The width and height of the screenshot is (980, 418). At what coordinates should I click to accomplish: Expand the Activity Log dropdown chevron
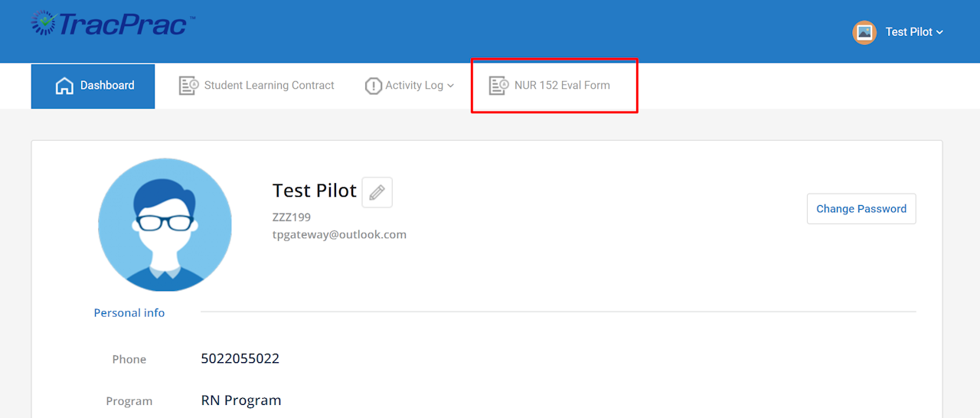pos(451,86)
